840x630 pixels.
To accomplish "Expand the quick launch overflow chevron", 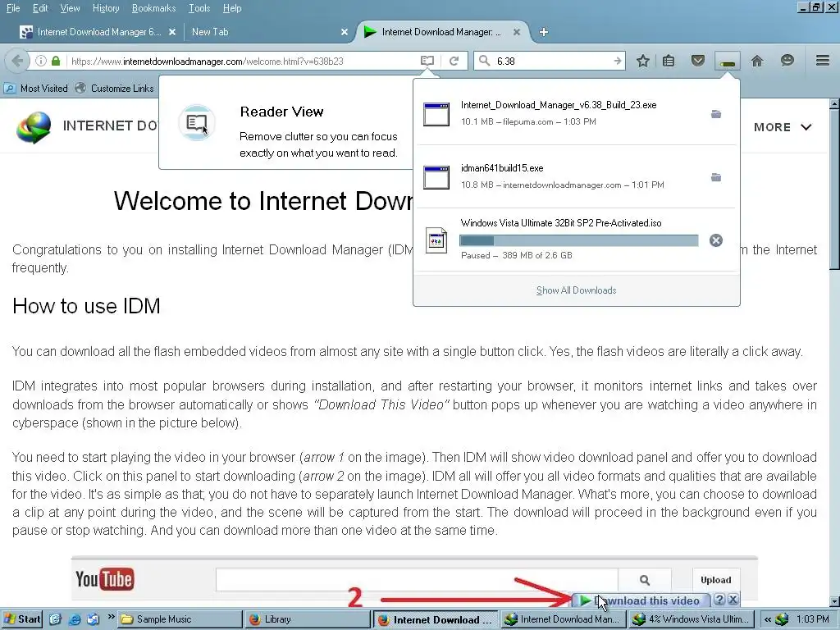I will (111, 617).
